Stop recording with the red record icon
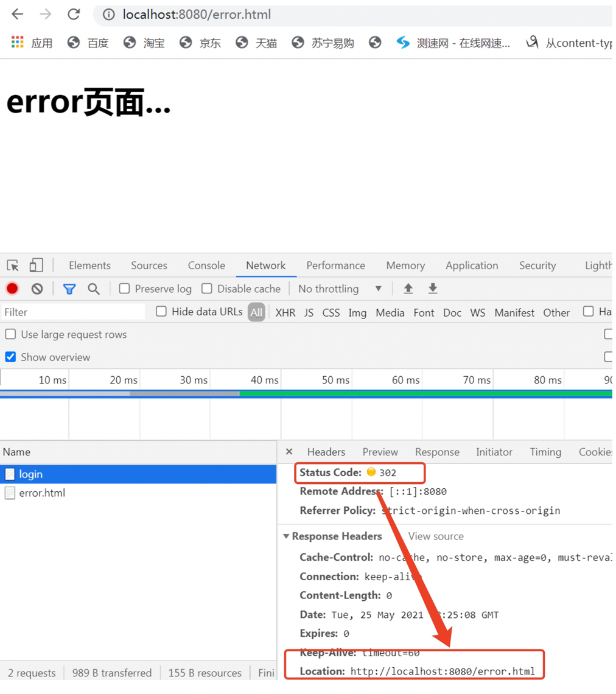This screenshot has height=694, width=616. click(x=12, y=289)
